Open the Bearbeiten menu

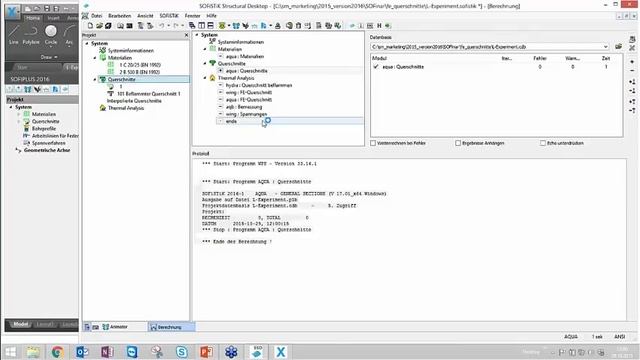pyautogui.click(x=119, y=16)
